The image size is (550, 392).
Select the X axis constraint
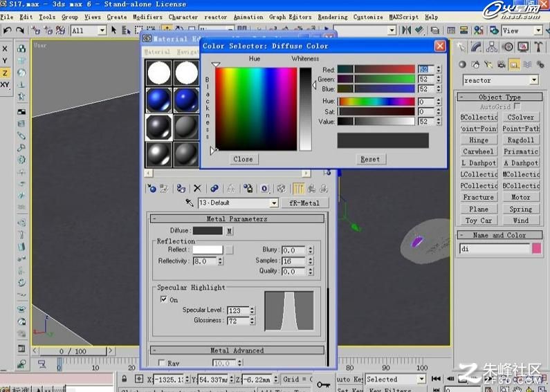(x=5, y=48)
